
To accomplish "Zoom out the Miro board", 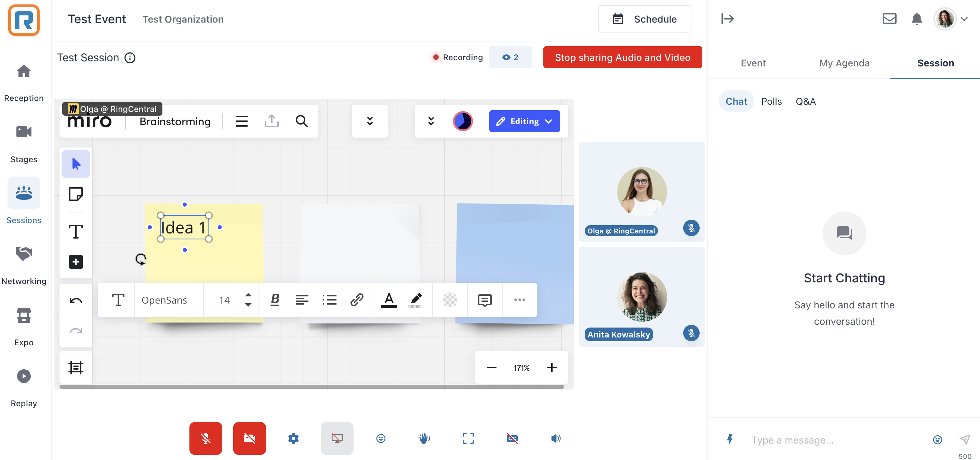I will coord(491,368).
